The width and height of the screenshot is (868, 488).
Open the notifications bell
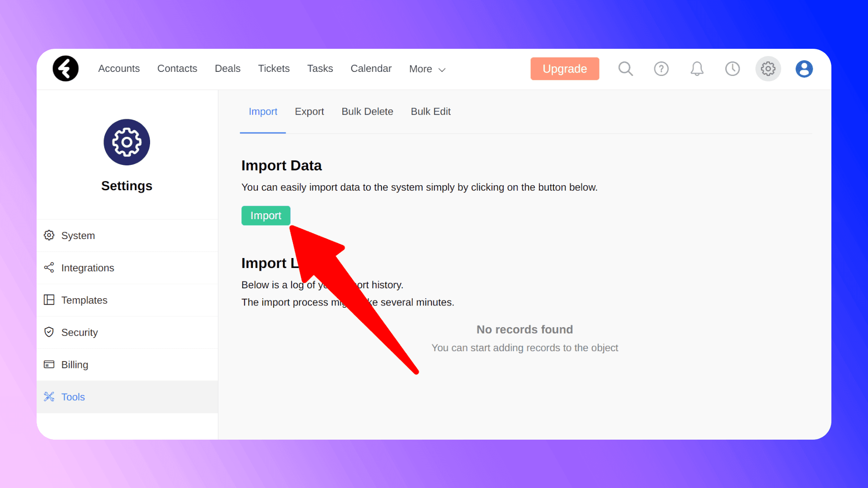(697, 69)
